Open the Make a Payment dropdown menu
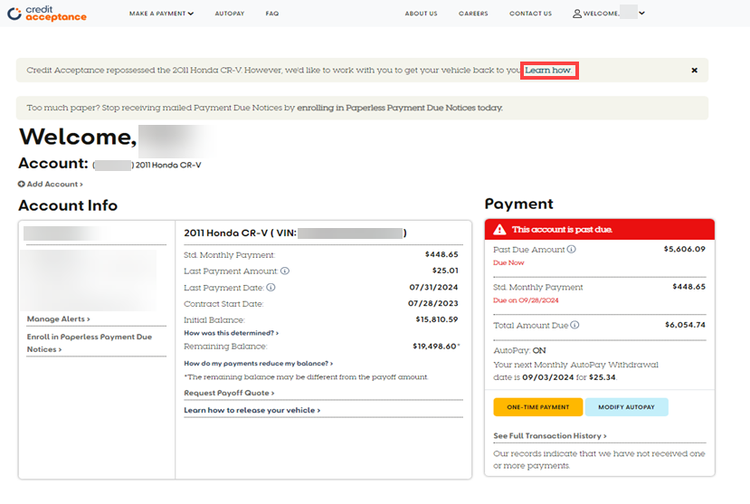Screen dimensions: 750x504 tap(161, 14)
